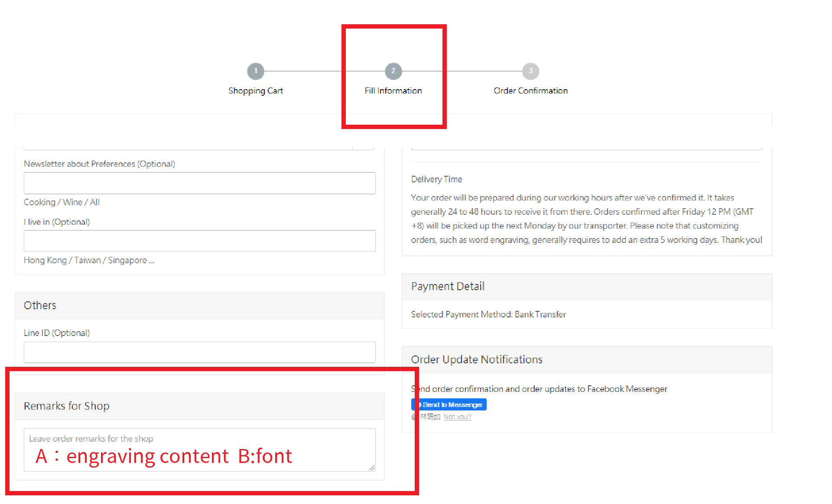Viewport: 832px width, 504px height.
Task: Click the Delivery Time heading
Action: [436, 179]
